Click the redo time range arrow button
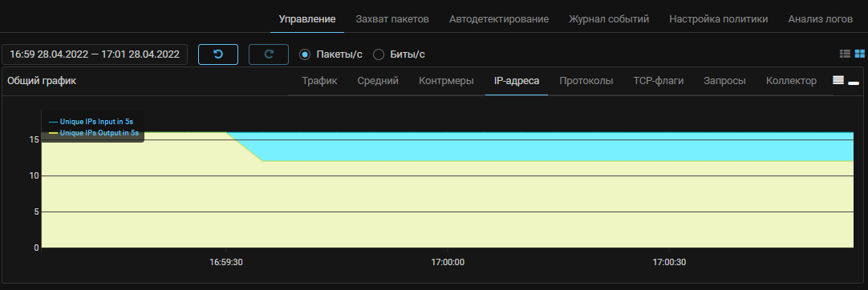This screenshot has width=868, height=290. point(269,54)
